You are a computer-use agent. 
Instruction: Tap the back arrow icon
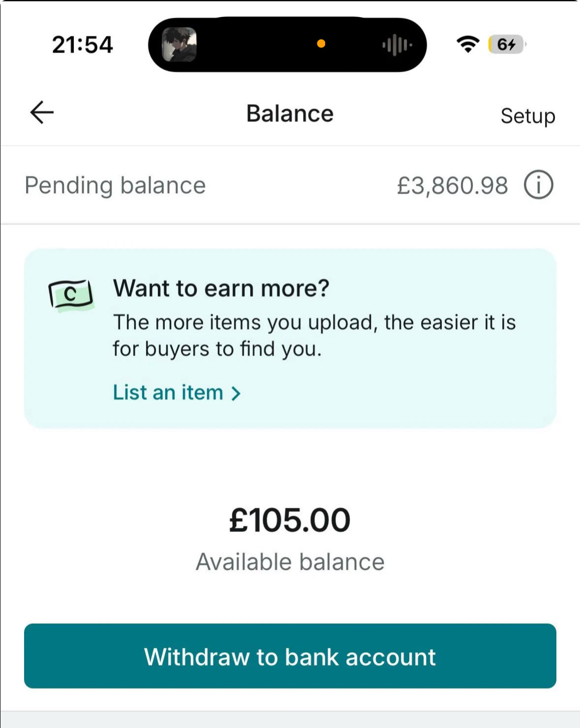click(42, 113)
